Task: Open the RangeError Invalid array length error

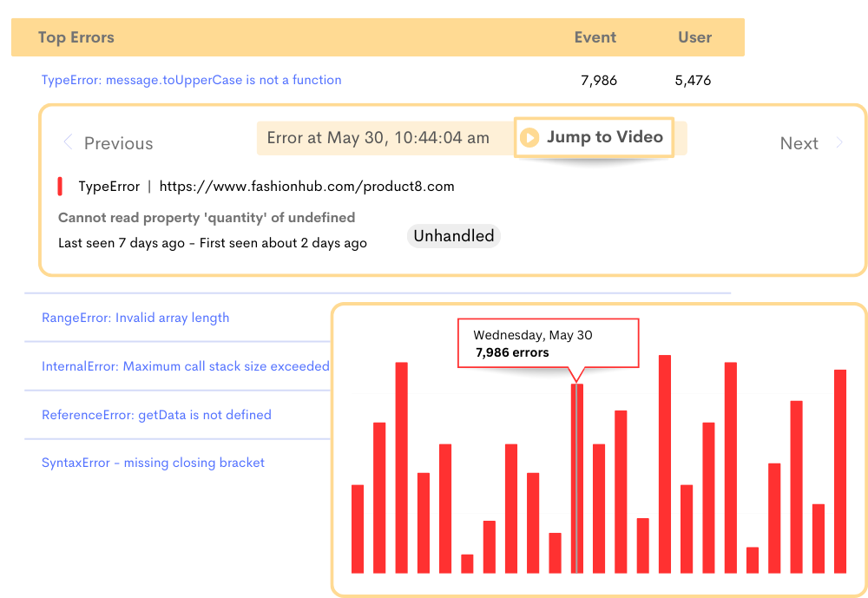Action: 135,318
